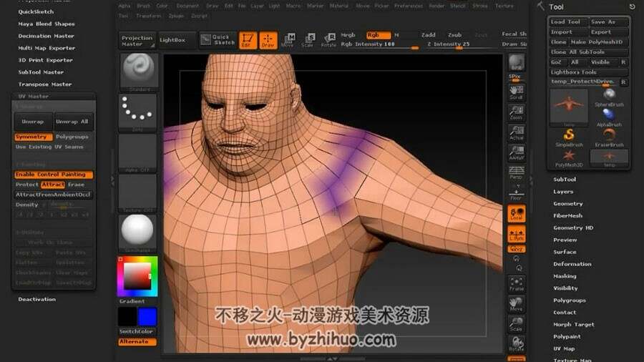The height and width of the screenshot is (362, 644).
Task: Toggle Zsub sculpt mode
Action: 454,35
